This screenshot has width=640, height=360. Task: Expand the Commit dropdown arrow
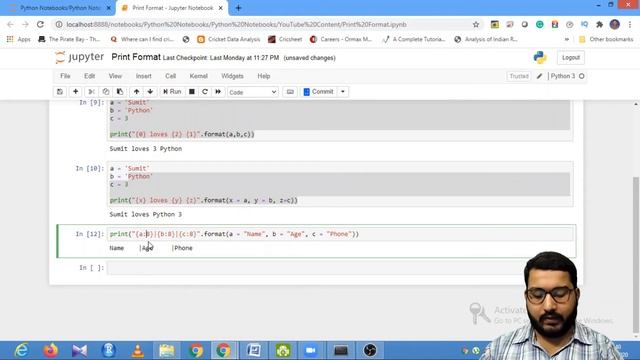343,92
